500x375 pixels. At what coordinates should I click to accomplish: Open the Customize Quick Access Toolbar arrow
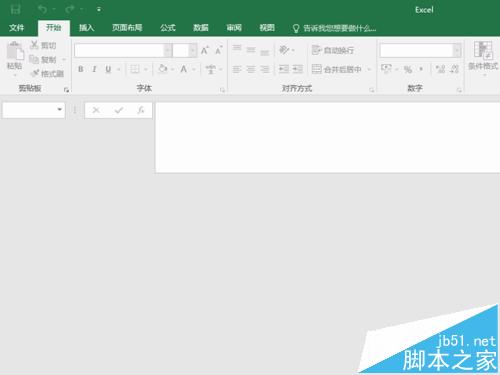click(x=99, y=10)
